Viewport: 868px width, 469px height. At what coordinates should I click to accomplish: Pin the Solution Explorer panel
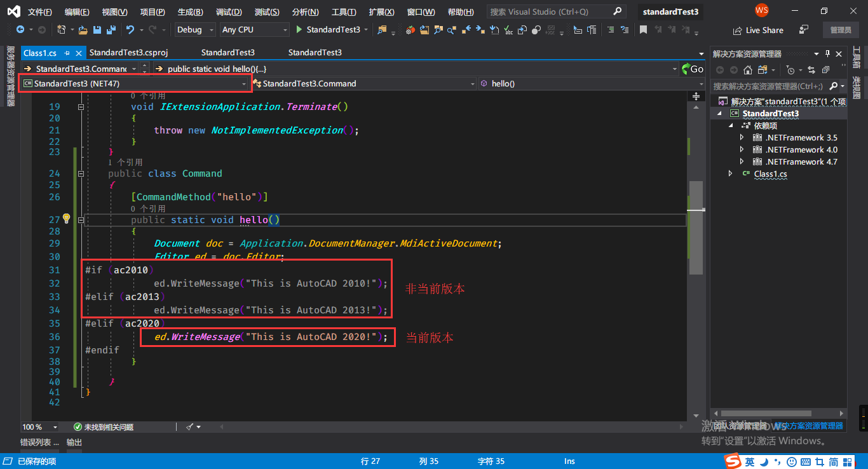pos(827,54)
